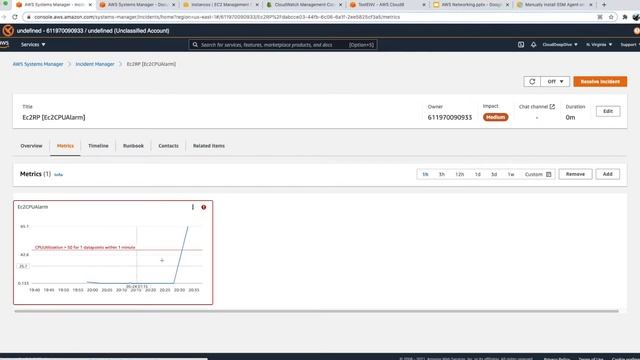Open the auto-refresh Off dropdown
This screenshot has width=640, height=360.
coord(555,82)
